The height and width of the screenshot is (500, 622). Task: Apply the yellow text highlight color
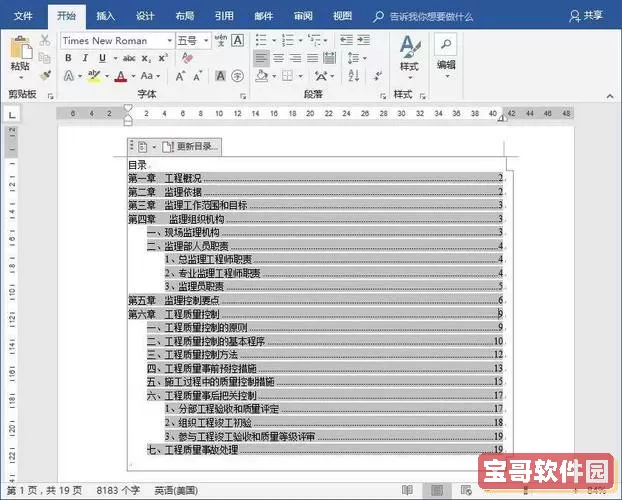click(x=94, y=76)
